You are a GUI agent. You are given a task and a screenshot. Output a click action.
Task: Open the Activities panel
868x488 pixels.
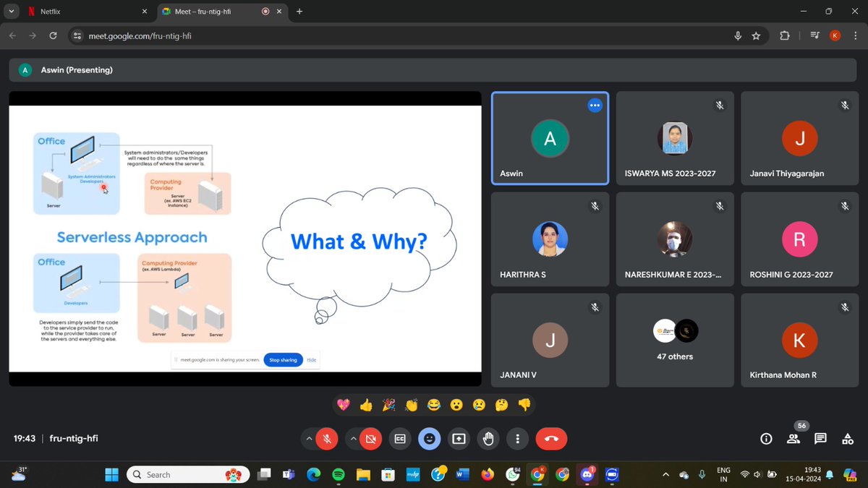pyautogui.click(x=847, y=439)
